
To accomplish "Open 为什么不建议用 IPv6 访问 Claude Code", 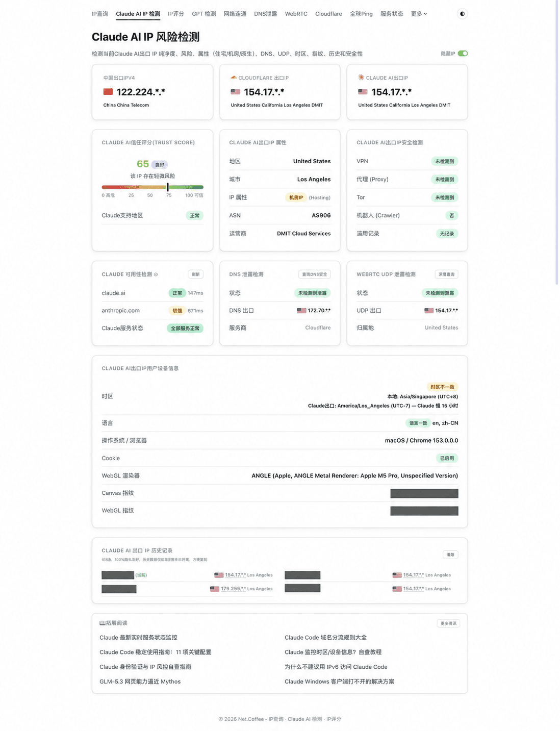I will tap(336, 667).
